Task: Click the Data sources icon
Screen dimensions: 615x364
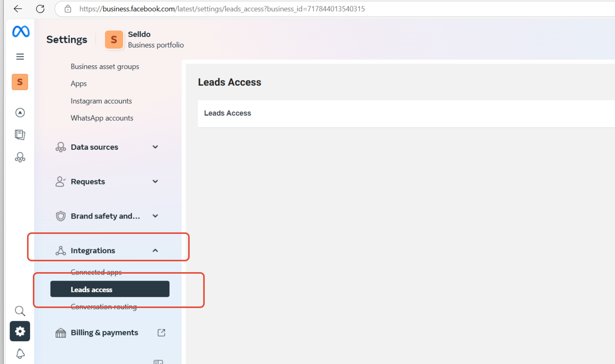Action: [x=61, y=147]
